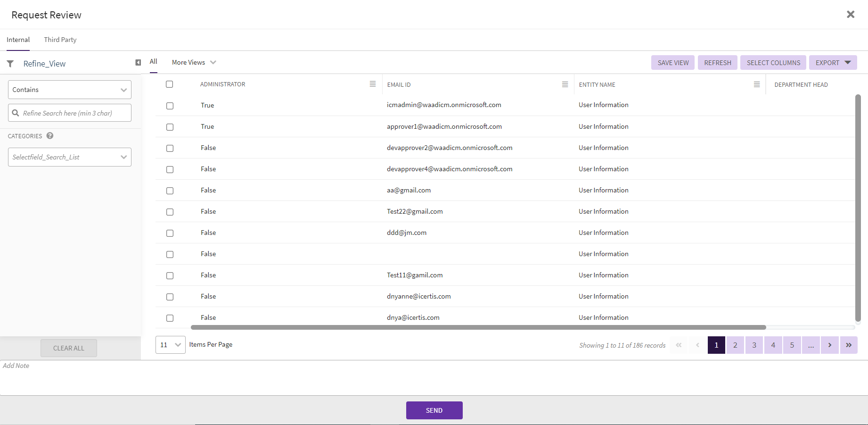Click the Categories help question mark icon
The image size is (868, 425).
(50, 136)
